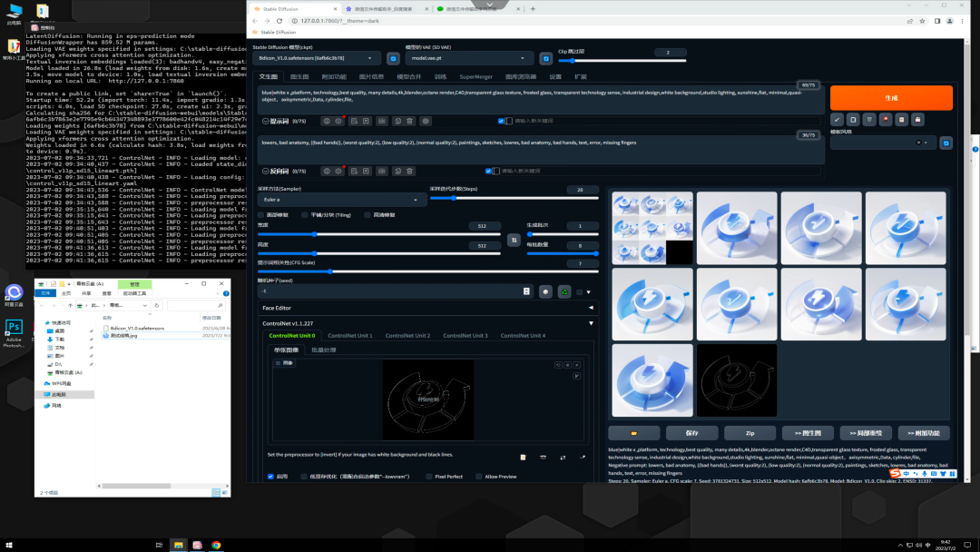Click the trash icon in the 反向词 toolbar
Viewport: 980px width, 552px height.
[410, 172]
